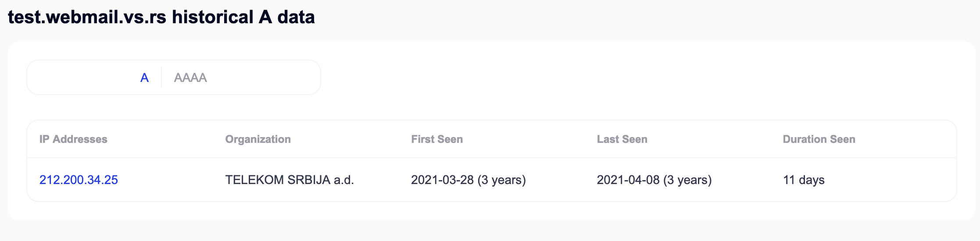Switch to the A record tab

click(144, 78)
